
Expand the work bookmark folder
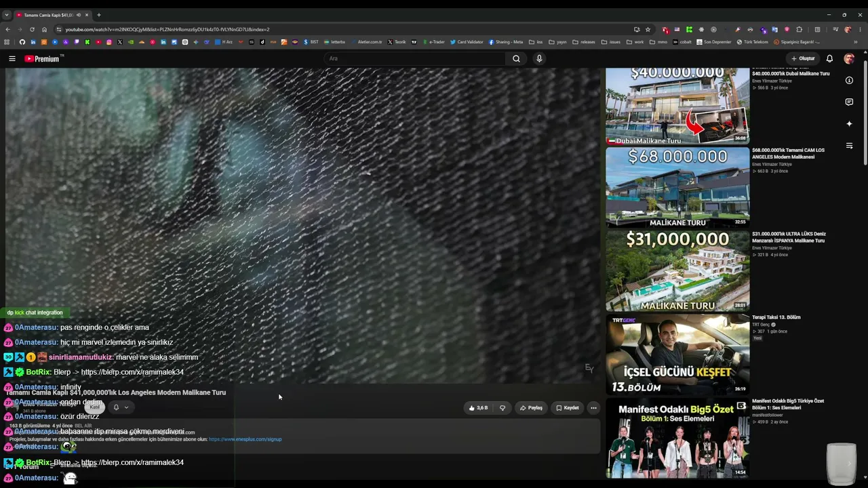635,42
